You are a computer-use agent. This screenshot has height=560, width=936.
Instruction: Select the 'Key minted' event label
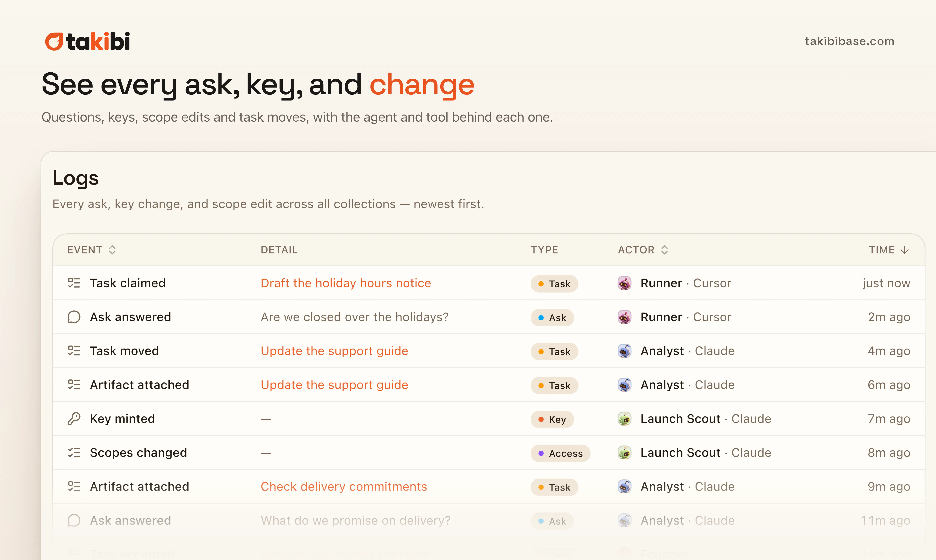coord(122,419)
